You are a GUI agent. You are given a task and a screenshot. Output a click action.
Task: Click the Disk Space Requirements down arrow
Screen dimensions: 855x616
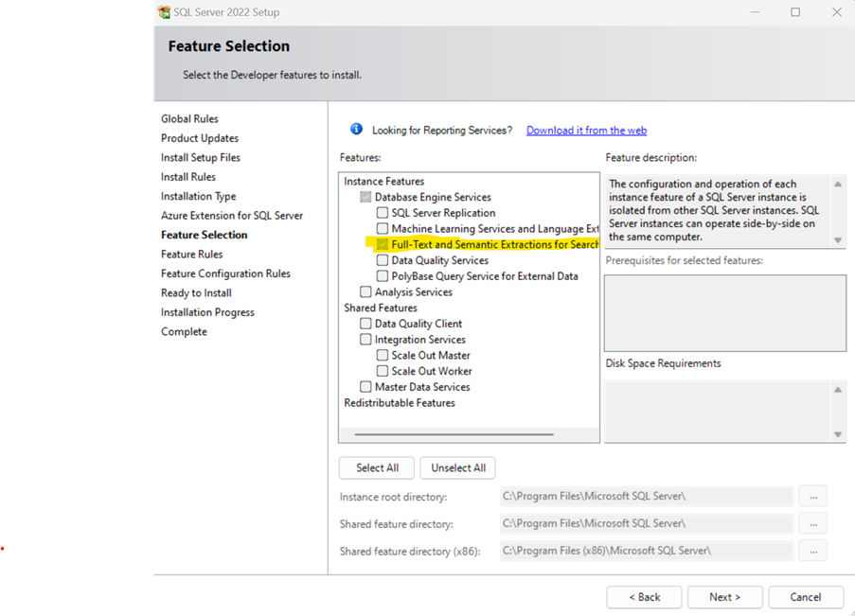click(x=837, y=434)
